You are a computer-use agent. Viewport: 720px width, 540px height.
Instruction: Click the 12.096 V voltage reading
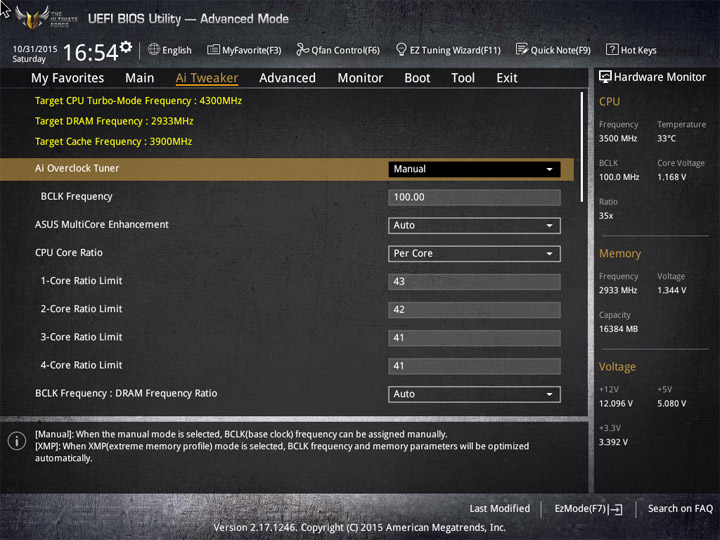[x=616, y=404]
